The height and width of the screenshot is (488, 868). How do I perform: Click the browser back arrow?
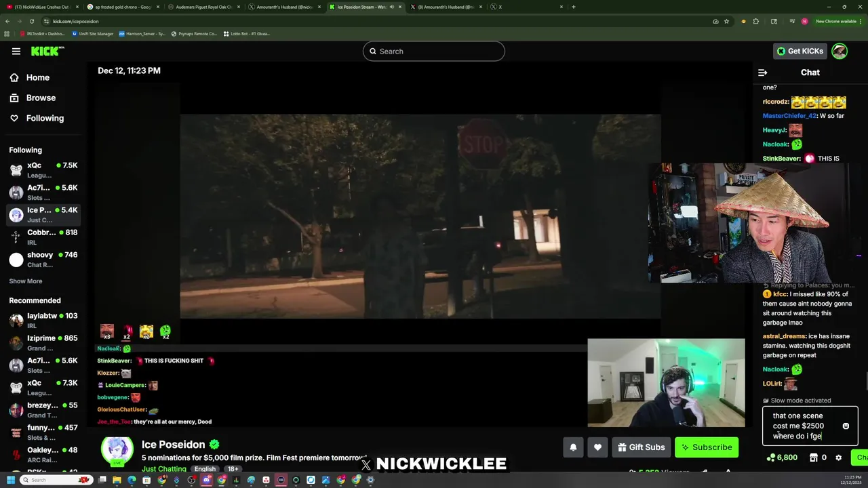coord(7,21)
